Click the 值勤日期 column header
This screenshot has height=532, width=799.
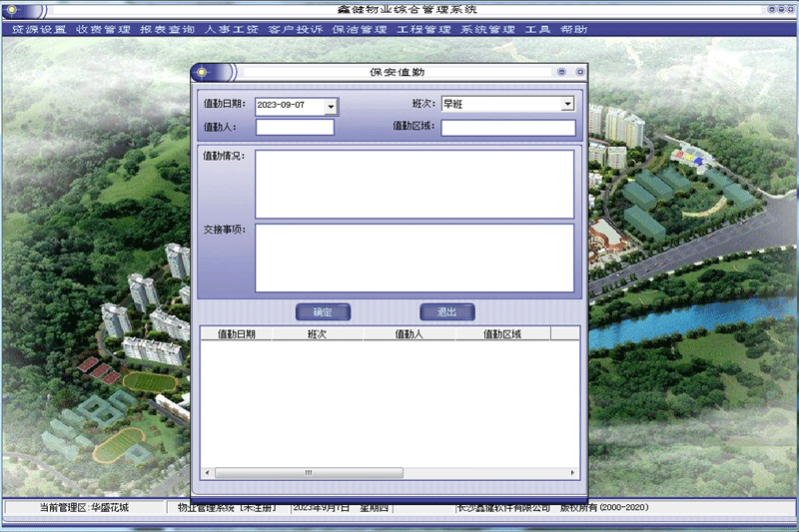pos(237,334)
